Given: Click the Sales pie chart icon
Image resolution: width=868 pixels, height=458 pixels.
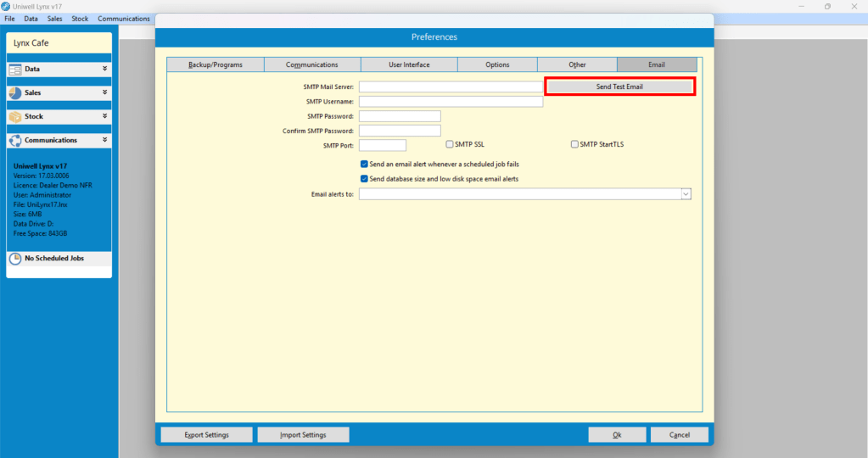Looking at the screenshot, I should pyautogui.click(x=15, y=93).
